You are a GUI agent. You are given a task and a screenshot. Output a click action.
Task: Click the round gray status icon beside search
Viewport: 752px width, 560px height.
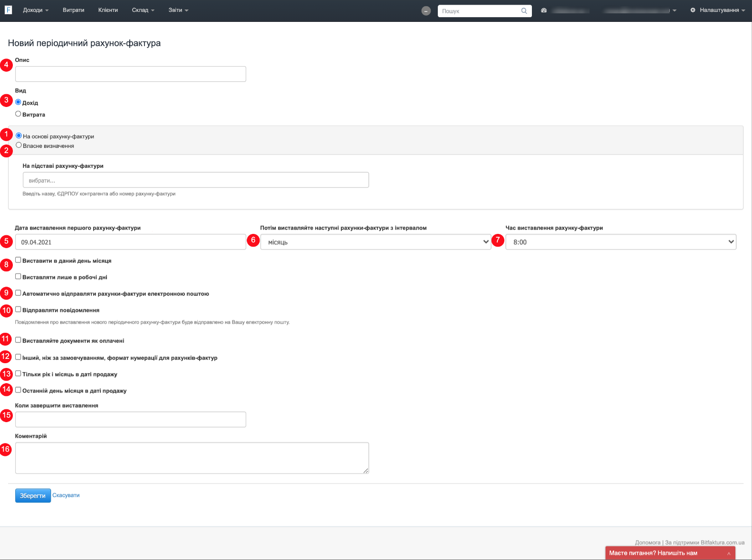tap(426, 11)
